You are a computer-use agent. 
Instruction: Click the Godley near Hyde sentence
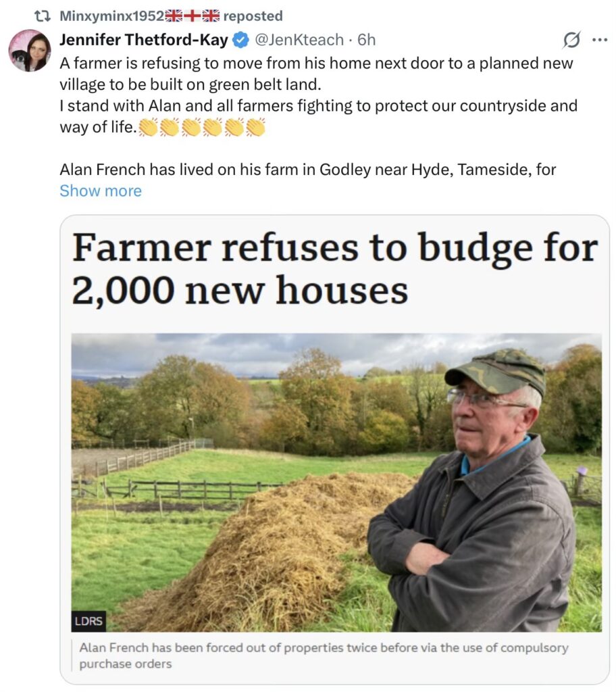click(307, 170)
